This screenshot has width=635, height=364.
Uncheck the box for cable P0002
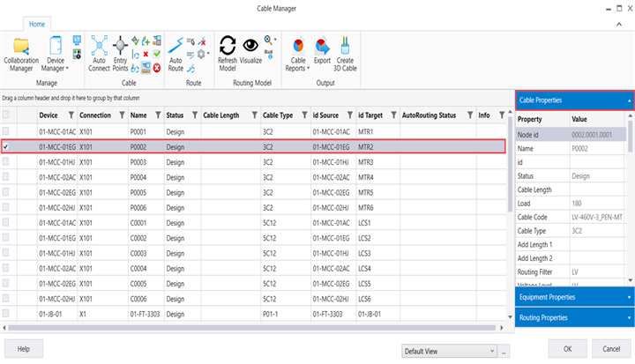tap(5, 146)
